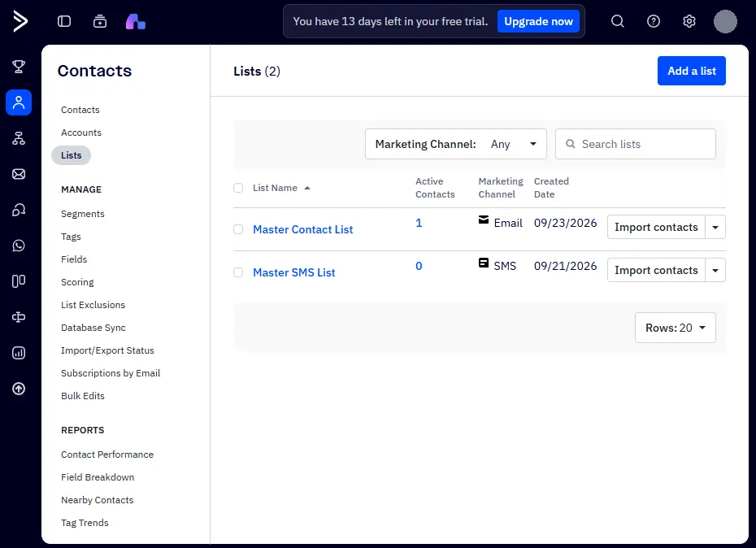Click the Add a list button
The width and height of the screenshot is (756, 548).
click(x=692, y=71)
